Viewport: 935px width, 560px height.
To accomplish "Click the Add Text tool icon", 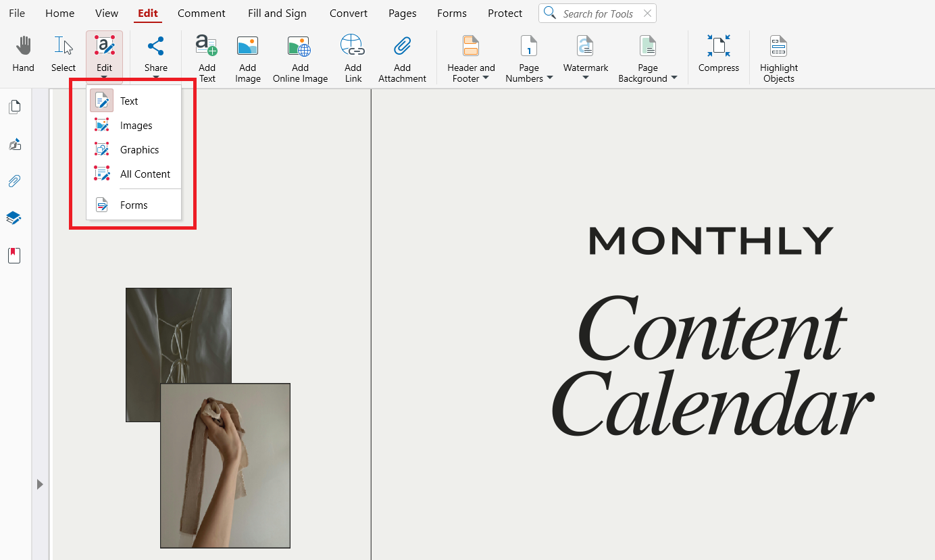I will point(207,47).
